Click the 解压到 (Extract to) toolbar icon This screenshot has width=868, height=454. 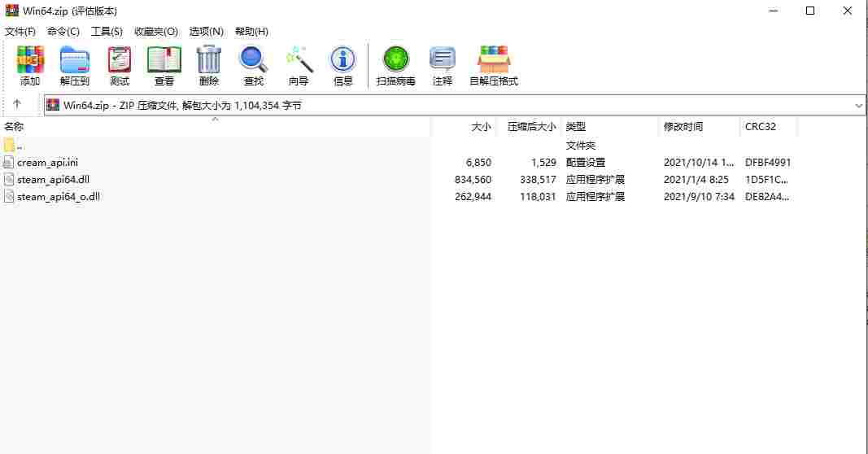click(x=75, y=59)
